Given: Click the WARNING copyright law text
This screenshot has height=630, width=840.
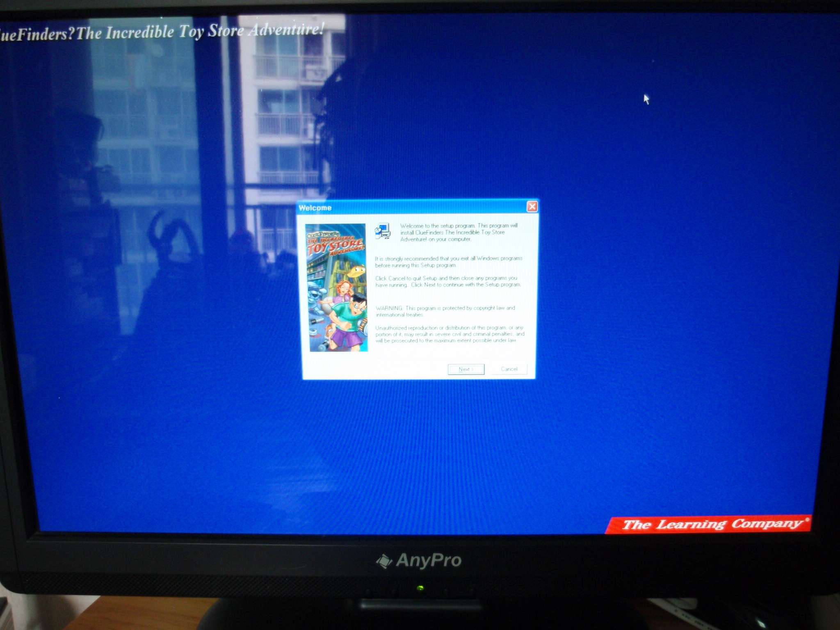Looking at the screenshot, I should click(445, 311).
